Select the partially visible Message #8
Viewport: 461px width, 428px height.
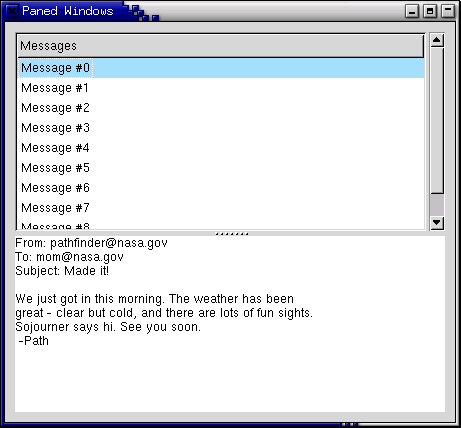point(221,224)
